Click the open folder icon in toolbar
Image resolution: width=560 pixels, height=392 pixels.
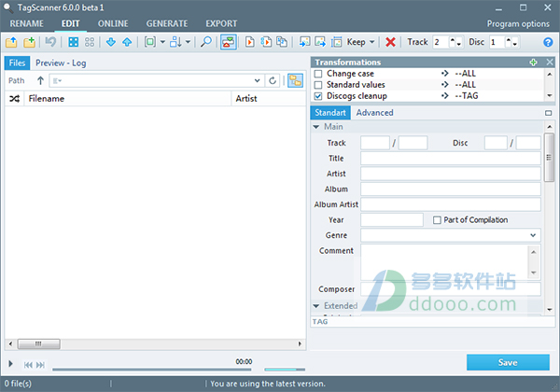(x=11, y=42)
